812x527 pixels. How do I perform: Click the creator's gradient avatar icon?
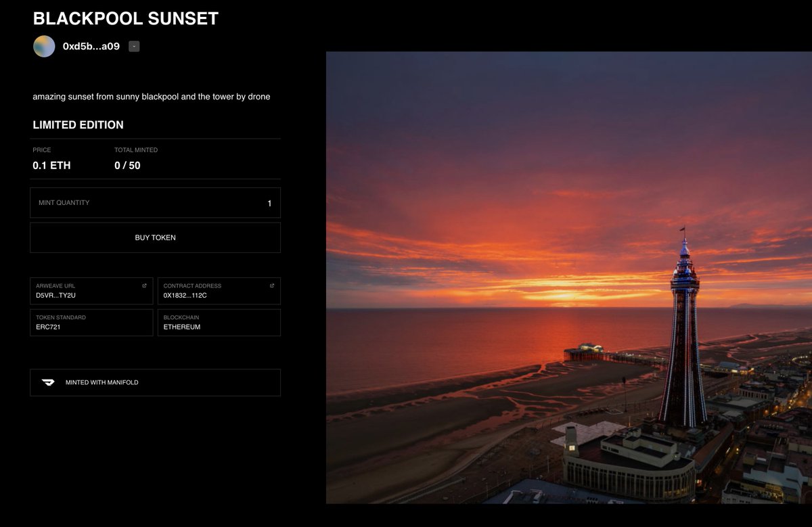(44, 46)
